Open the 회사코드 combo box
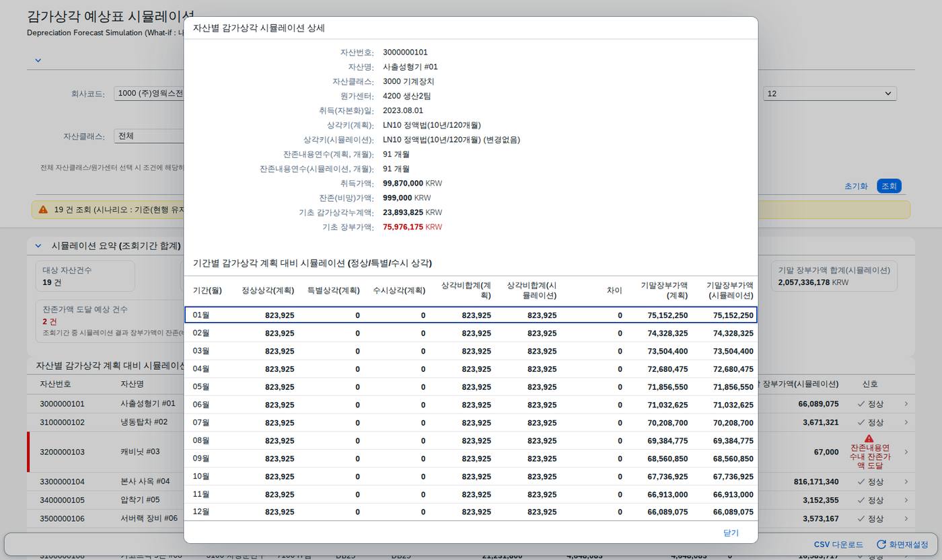The width and height of the screenshot is (942, 560). pos(149,93)
